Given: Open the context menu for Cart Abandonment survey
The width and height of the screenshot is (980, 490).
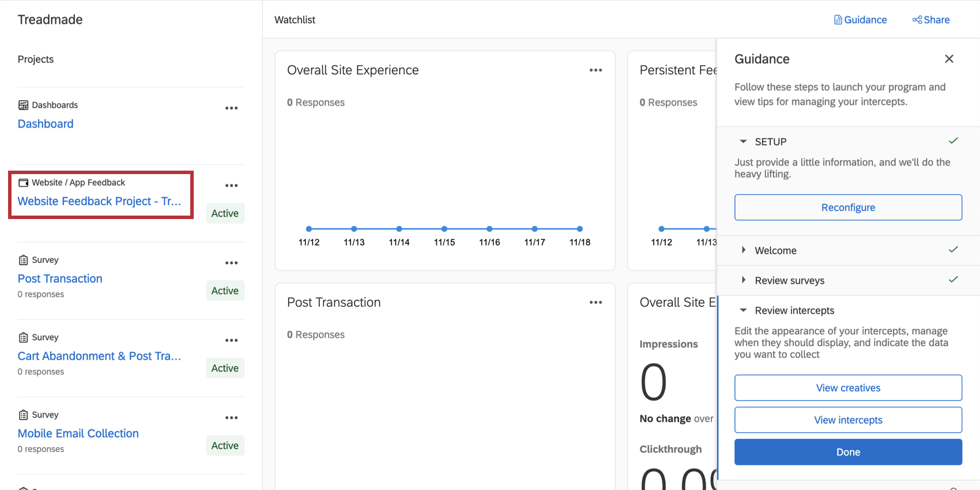Looking at the screenshot, I should (232, 340).
